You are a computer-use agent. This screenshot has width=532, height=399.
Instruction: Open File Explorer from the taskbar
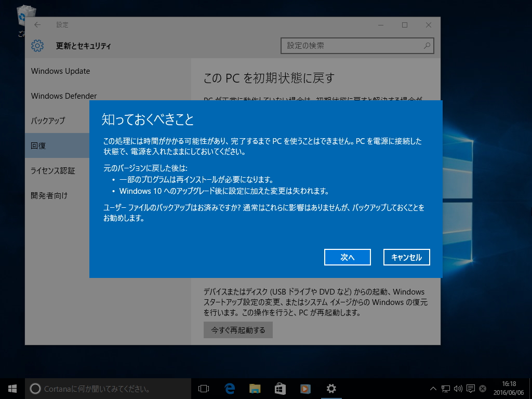[x=255, y=388]
